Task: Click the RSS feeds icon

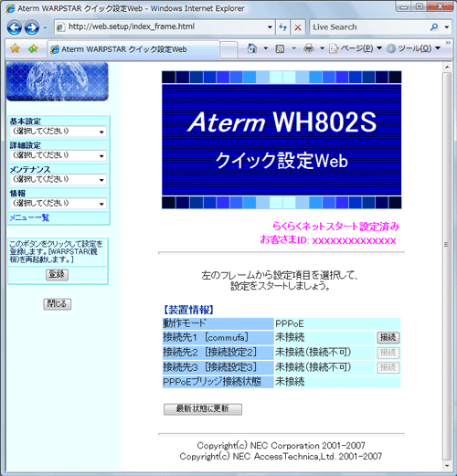Action: pyautogui.click(x=280, y=48)
